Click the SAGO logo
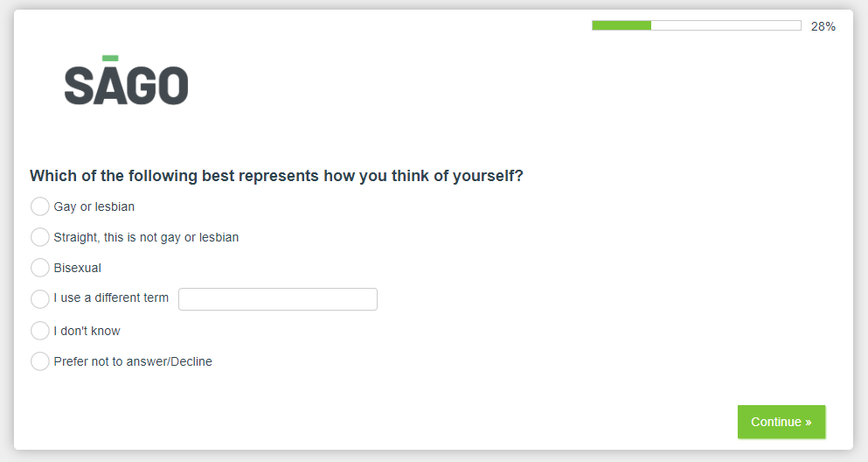 tap(126, 84)
